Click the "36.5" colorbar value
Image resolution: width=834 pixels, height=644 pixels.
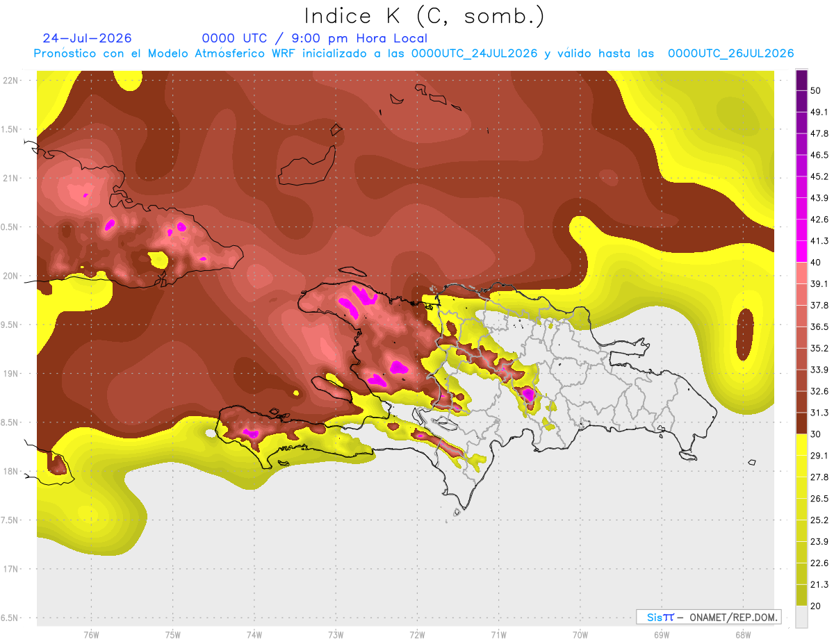click(x=819, y=327)
